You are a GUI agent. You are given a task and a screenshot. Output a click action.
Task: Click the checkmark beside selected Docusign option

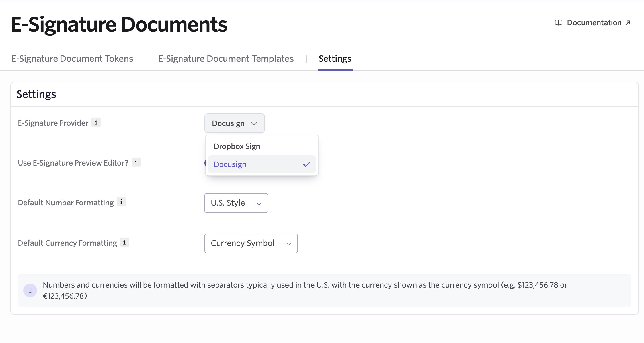[x=306, y=164]
